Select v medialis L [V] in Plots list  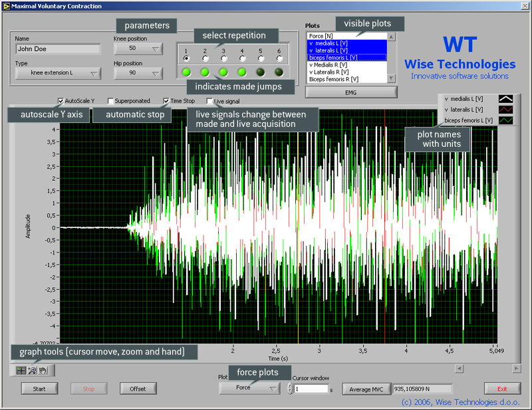pyautogui.click(x=346, y=43)
